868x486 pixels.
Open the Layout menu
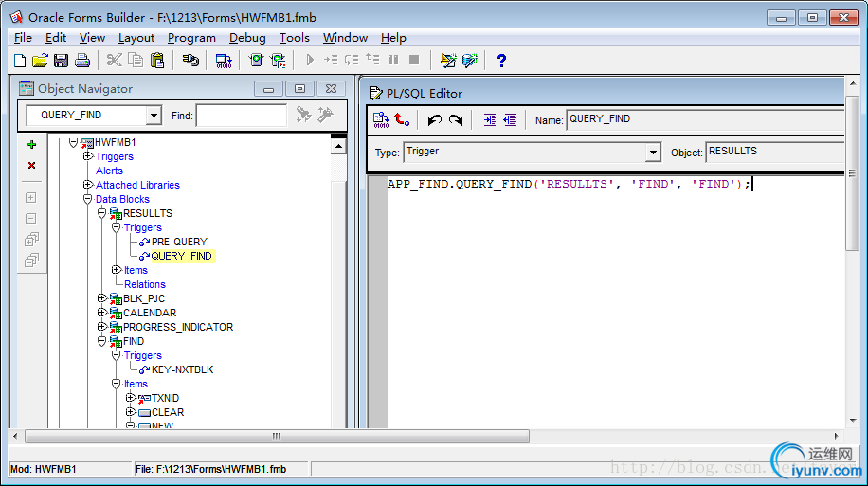click(x=136, y=38)
